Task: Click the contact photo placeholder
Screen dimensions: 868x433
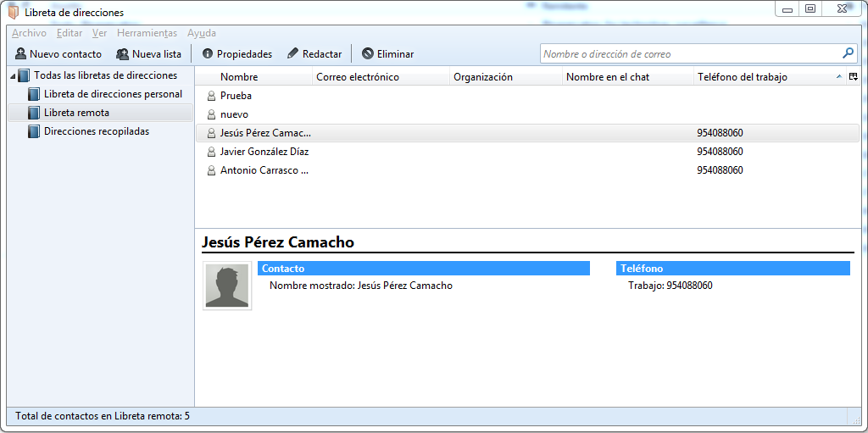Action: (x=227, y=286)
